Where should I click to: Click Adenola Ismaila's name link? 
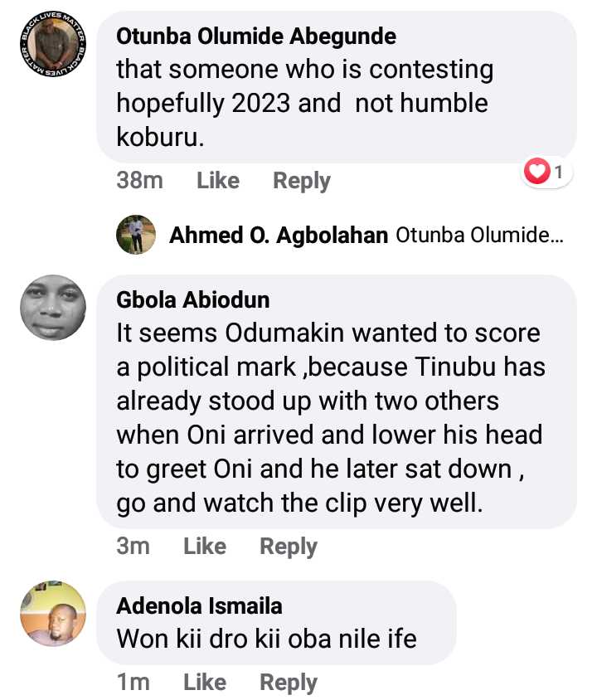pos(199,606)
